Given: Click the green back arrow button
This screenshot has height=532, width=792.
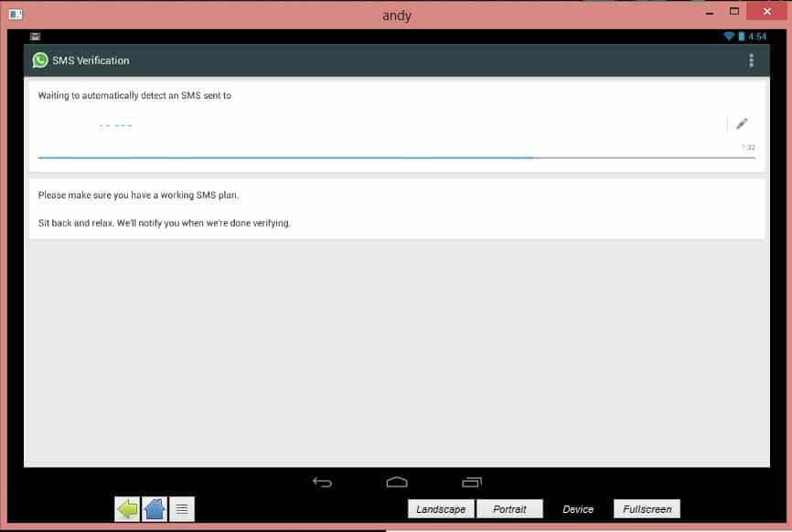Looking at the screenshot, I should 127,509.
